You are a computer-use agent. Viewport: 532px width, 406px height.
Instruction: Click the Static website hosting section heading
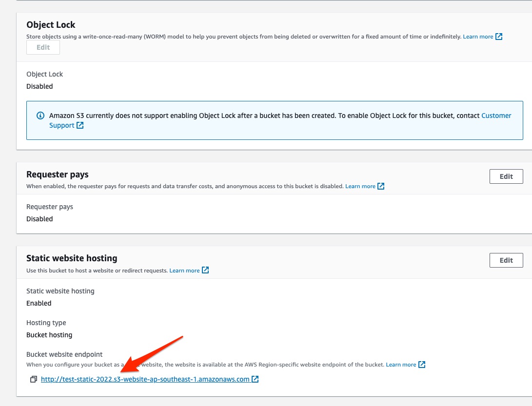(x=72, y=258)
